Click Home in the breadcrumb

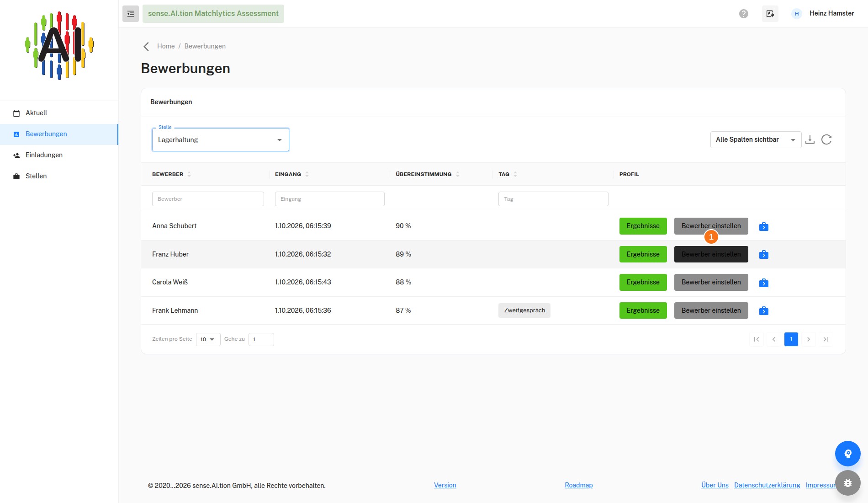point(166,46)
